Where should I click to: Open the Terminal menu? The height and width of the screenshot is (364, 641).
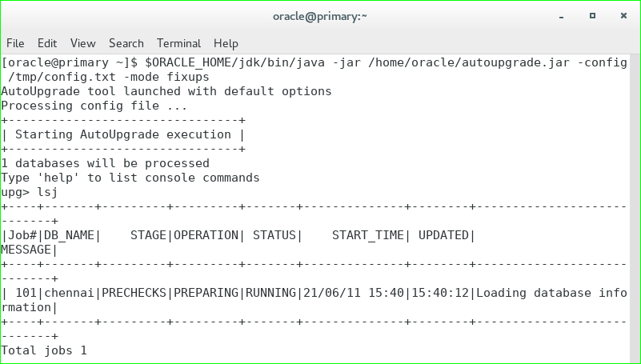point(178,43)
